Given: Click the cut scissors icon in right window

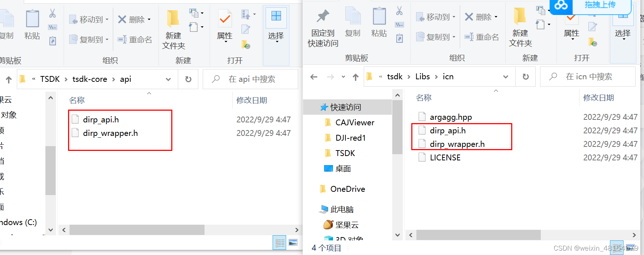Looking at the screenshot, I should (399, 11).
